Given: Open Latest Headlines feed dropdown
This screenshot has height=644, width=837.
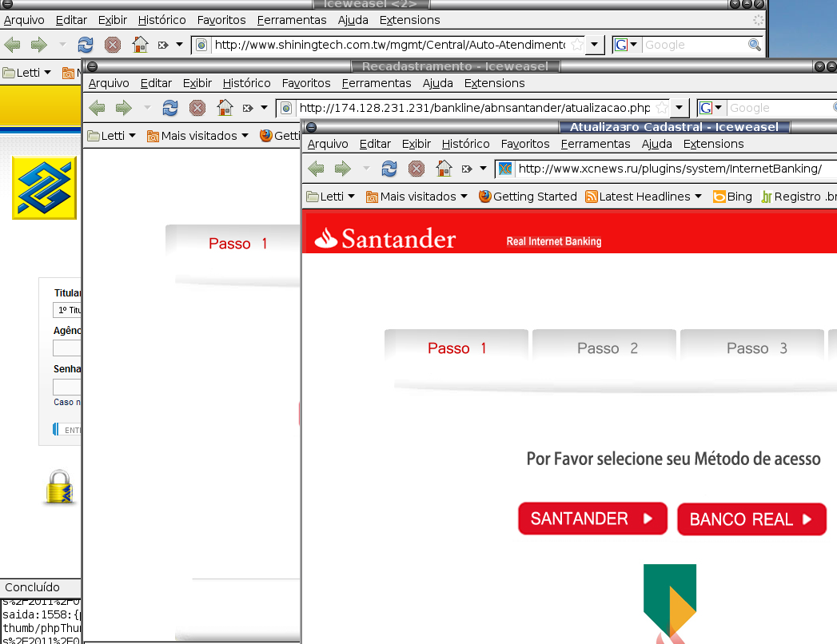Looking at the screenshot, I should coord(644,197).
